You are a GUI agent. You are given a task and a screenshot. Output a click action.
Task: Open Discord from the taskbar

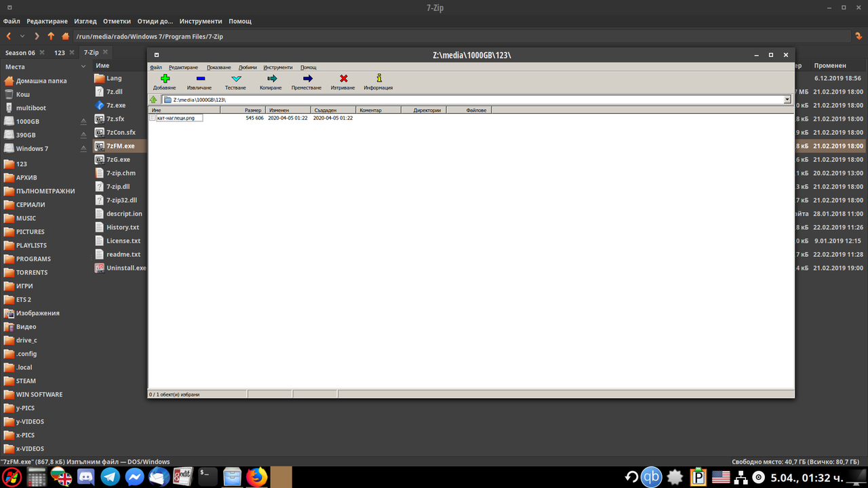[85, 477]
